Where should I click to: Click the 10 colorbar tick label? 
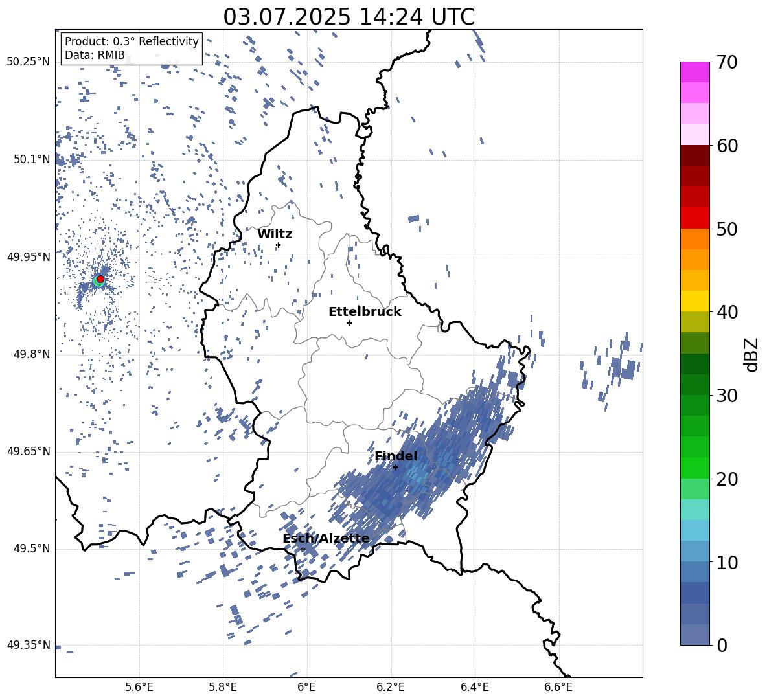[x=727, y=563]
